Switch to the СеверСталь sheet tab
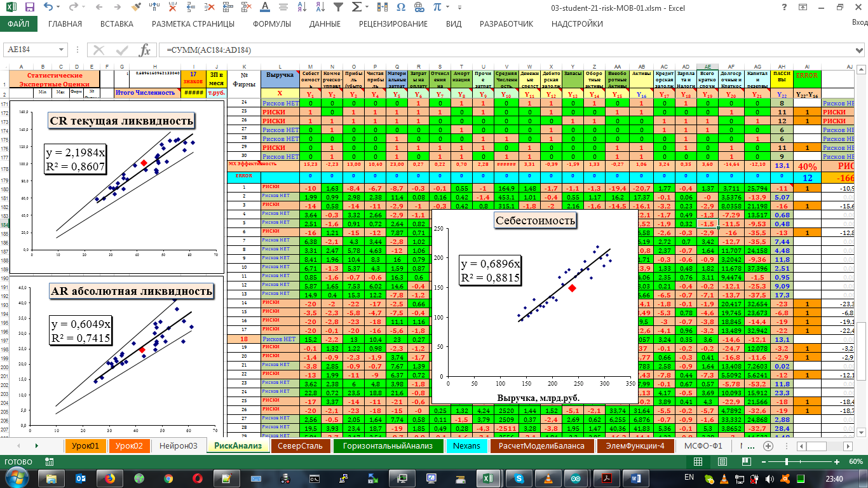The height and width of the screenshot is (488, 868). point(301,446)
